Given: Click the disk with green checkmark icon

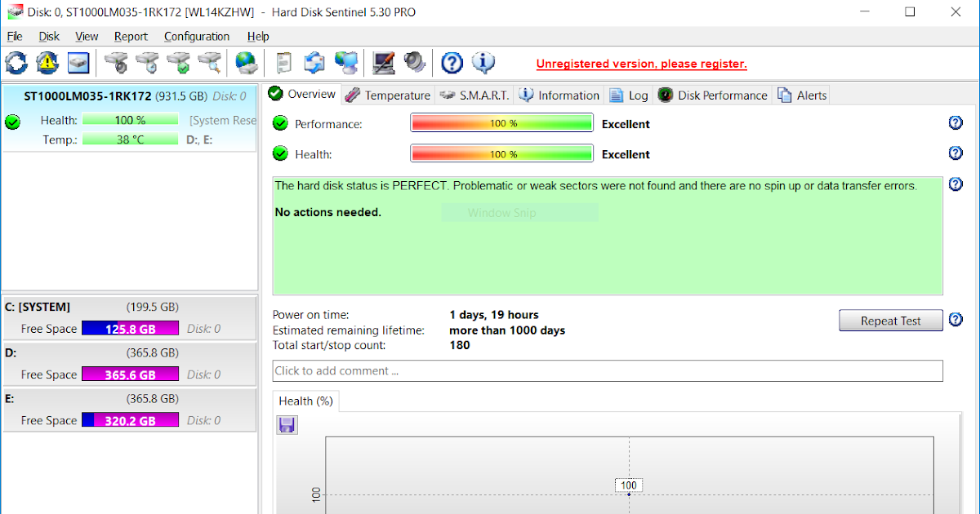Looking at the screenshot, I should tap(179, 62).
